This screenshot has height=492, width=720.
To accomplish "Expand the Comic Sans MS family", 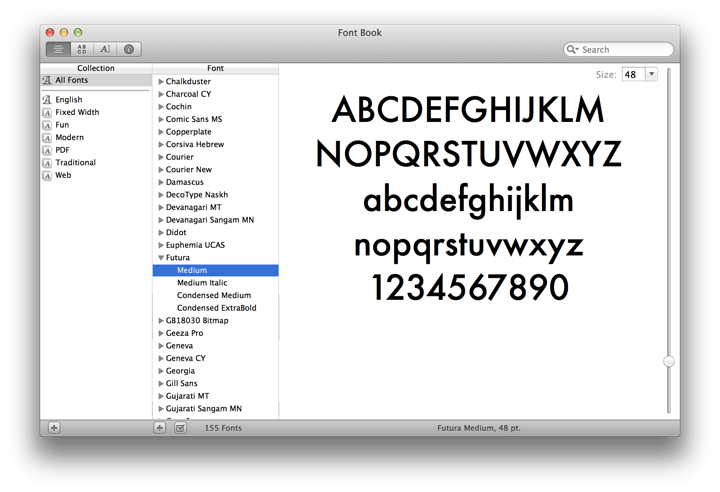I will (x=161, y=119).
